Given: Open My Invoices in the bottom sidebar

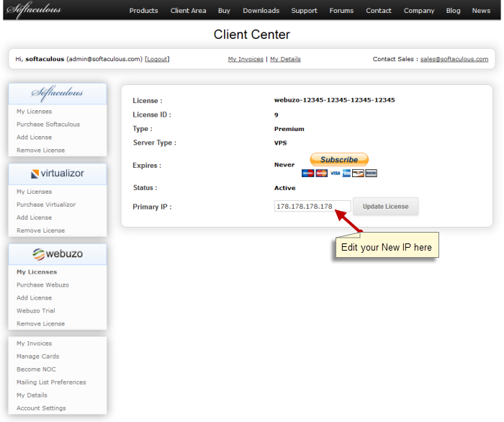Looking at the screenshot, I should [34, 344].
